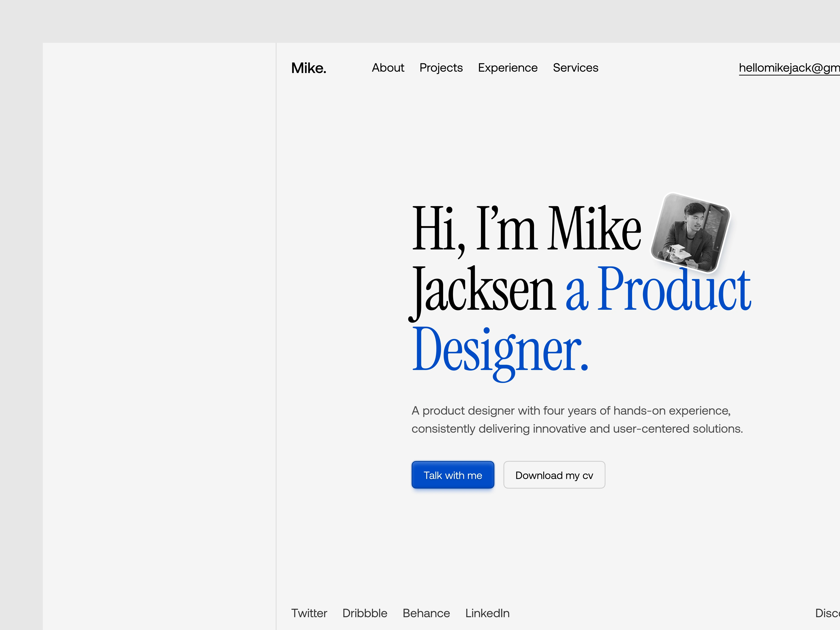Open the Behance footer link
This screenshot has width=840, height=630.
(x=426, y=613)
